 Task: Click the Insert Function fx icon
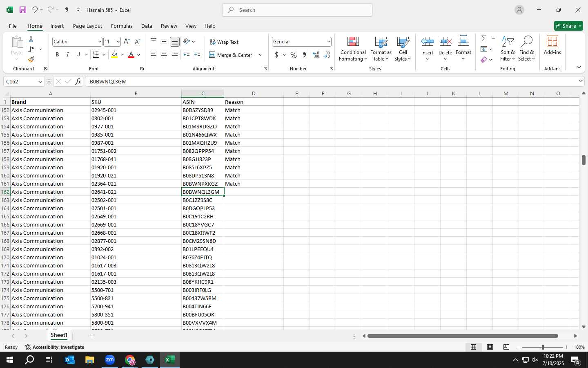78,81
